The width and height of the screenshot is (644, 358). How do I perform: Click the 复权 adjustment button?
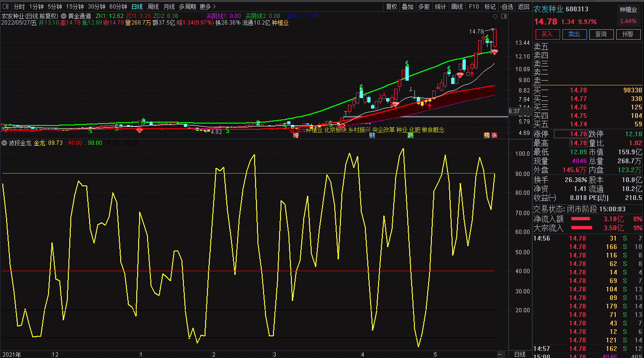coord(391,7)
